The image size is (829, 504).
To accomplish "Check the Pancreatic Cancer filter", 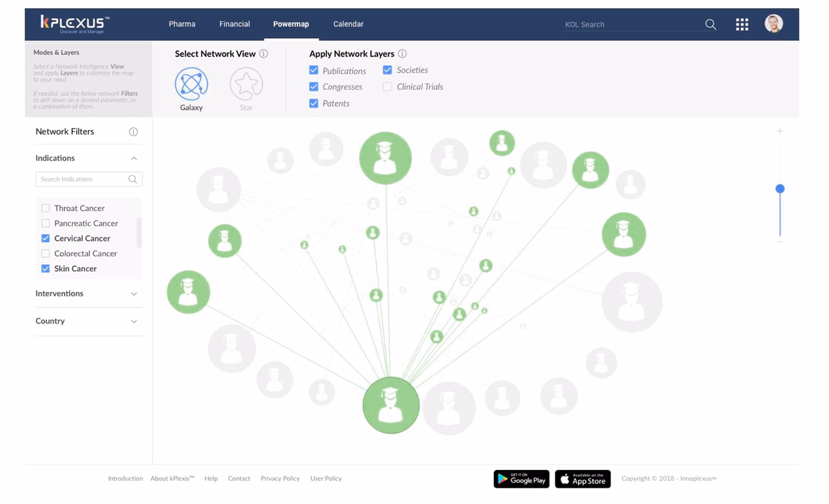I will coord(45,223).
